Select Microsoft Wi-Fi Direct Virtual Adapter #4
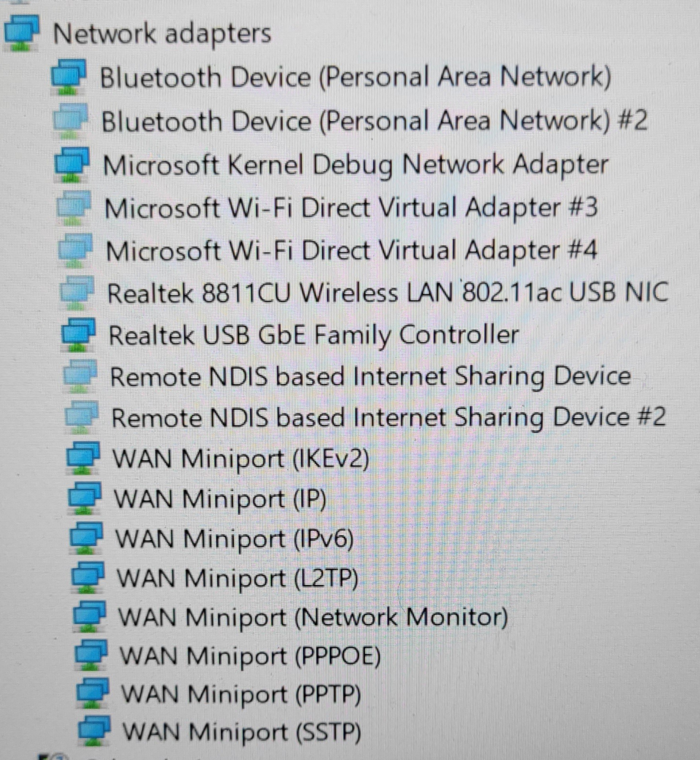The image size is (700, 760). click(x=352, y=251)
